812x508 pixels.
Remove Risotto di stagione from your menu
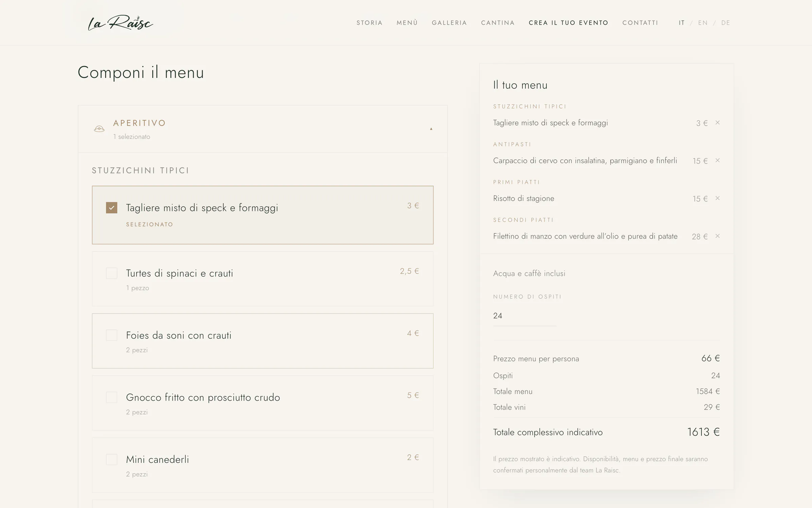[x=717, y=198]
